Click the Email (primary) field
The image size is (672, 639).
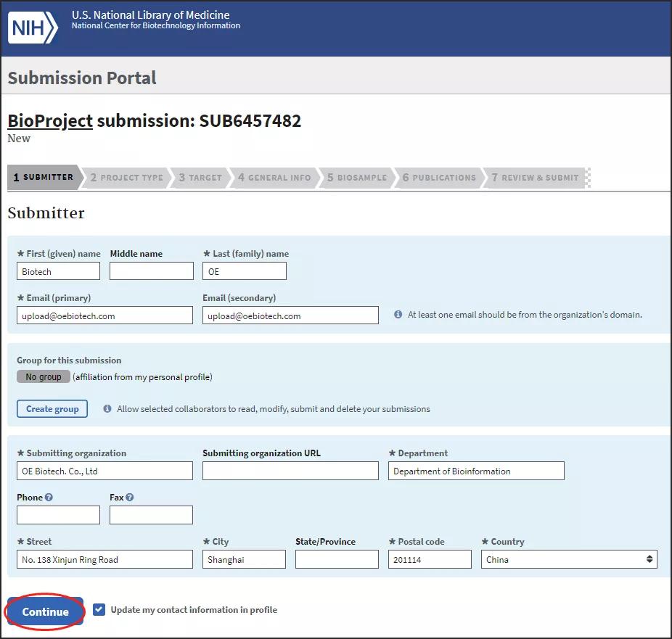point(105,316)
